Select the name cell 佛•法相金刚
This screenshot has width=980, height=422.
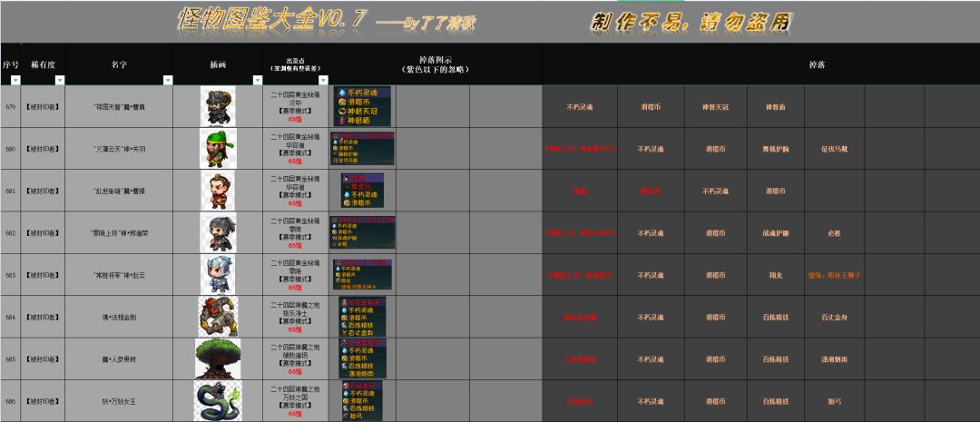[x=119, y=317]
